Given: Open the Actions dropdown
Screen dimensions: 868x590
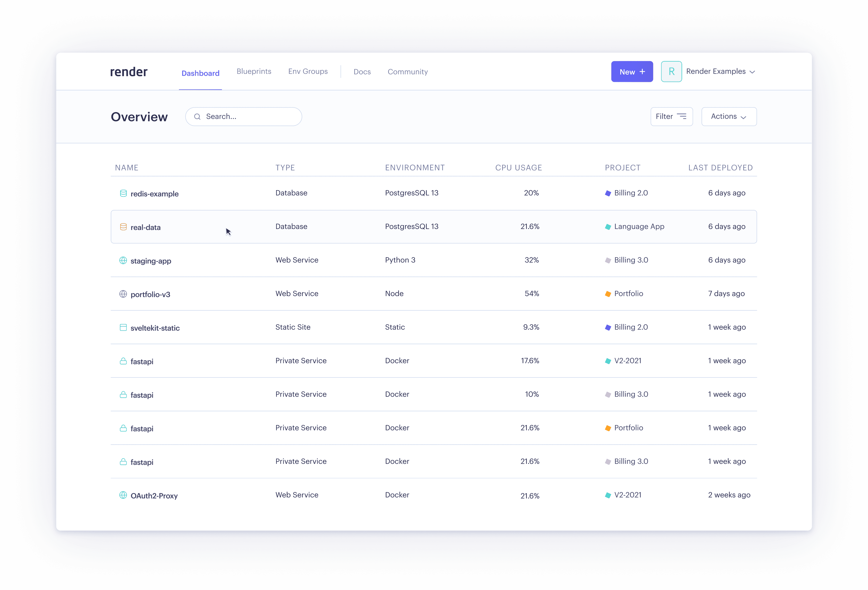Looking at the screenshot, I should pos(729,117).
